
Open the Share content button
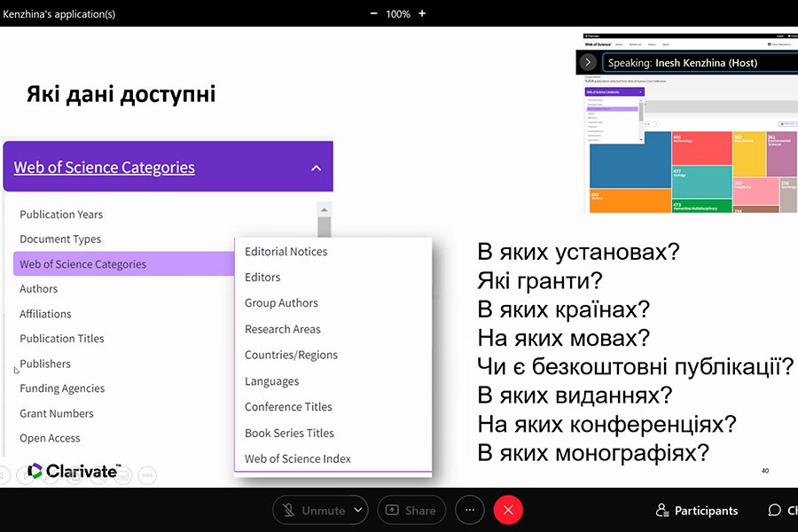(412, 510)
